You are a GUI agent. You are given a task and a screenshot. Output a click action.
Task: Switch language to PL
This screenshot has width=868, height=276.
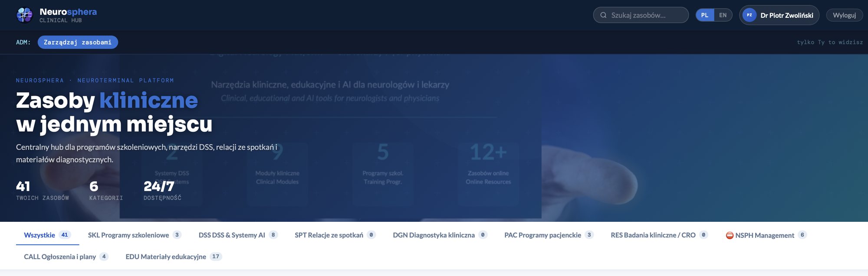705,15
